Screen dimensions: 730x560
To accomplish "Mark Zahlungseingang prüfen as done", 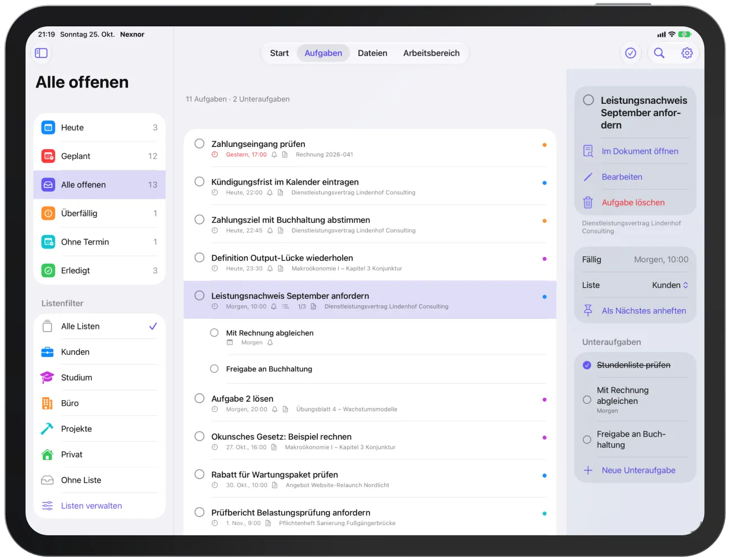I will pyautogui.click(x=199, y=144).
